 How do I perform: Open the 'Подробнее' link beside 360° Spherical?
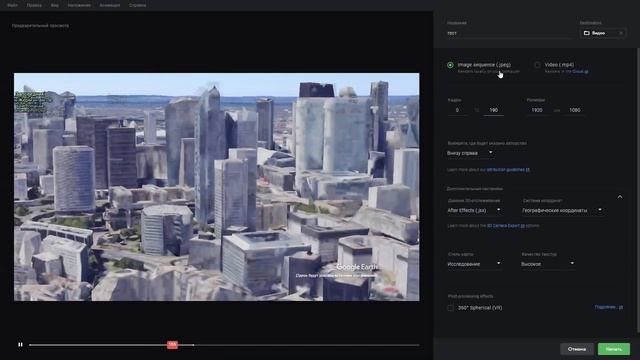609,307
